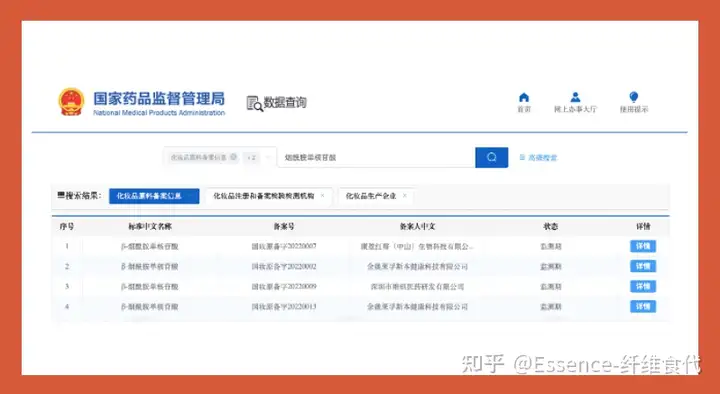
Task: Click the 标准中文名称 column header
Action: tap(150, 226)
